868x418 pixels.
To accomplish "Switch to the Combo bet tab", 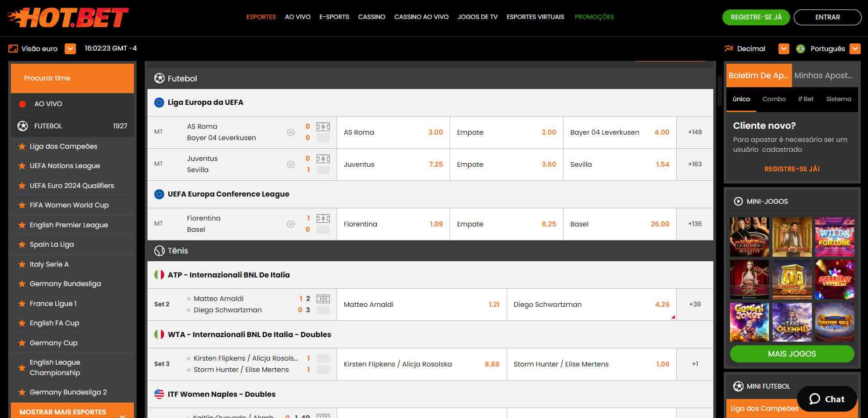I will [x=774, y=99].
